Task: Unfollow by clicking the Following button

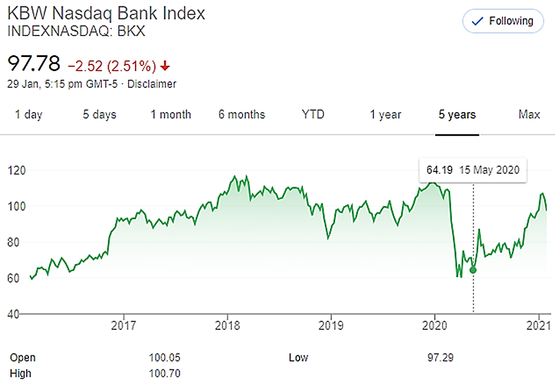Action: 503,21
